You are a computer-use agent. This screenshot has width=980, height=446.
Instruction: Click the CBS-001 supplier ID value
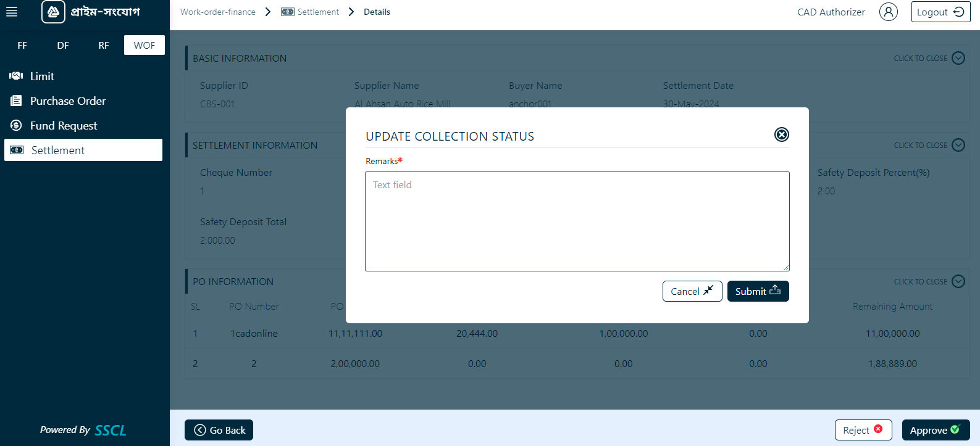(217, 104)
